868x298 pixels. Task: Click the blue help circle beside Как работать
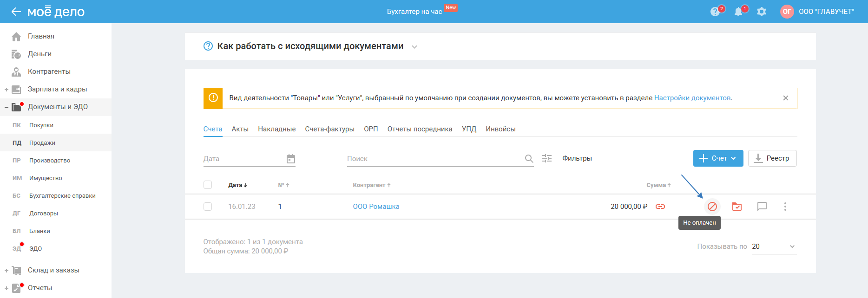tap(208, 46)
